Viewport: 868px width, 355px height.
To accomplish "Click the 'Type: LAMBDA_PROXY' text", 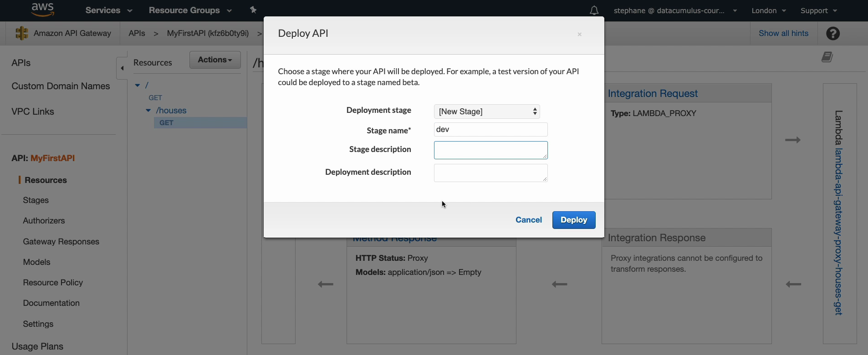I will pyautogui.click(x=654, y=113).
